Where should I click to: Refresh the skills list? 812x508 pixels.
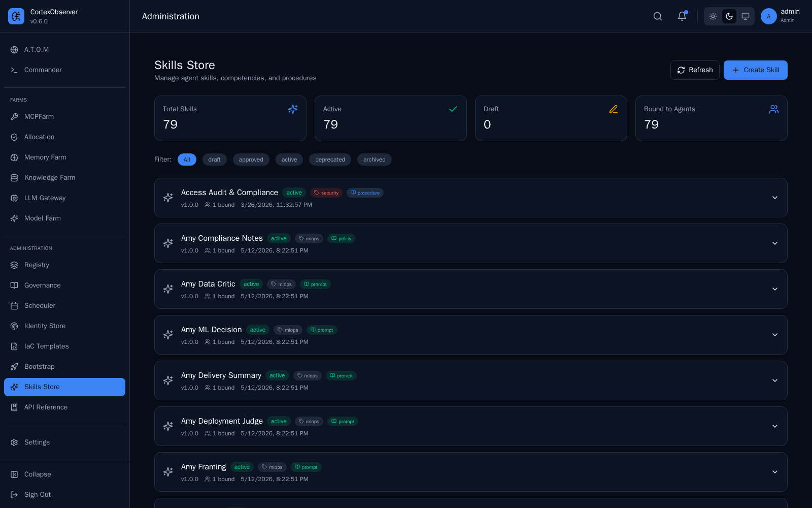(x=695, y=70)
